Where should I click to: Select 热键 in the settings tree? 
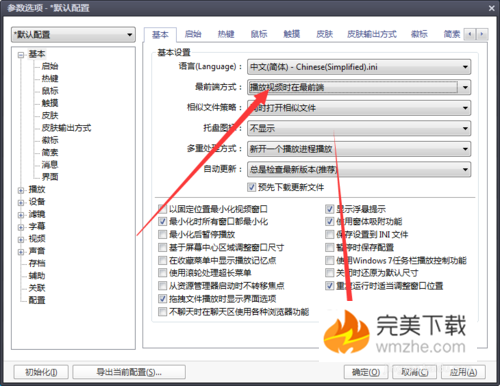point(50,79)
